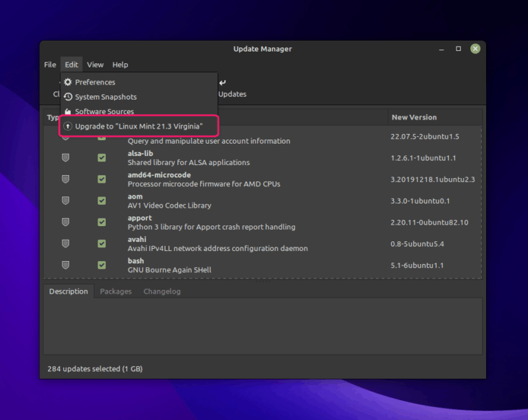Open the View menu

point(95,65)
